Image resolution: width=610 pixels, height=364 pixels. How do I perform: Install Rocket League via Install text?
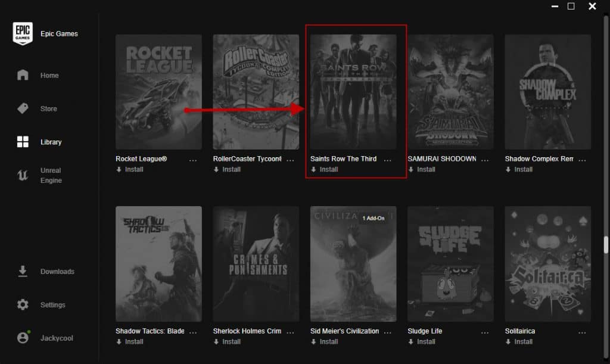[x=134, y=169]
